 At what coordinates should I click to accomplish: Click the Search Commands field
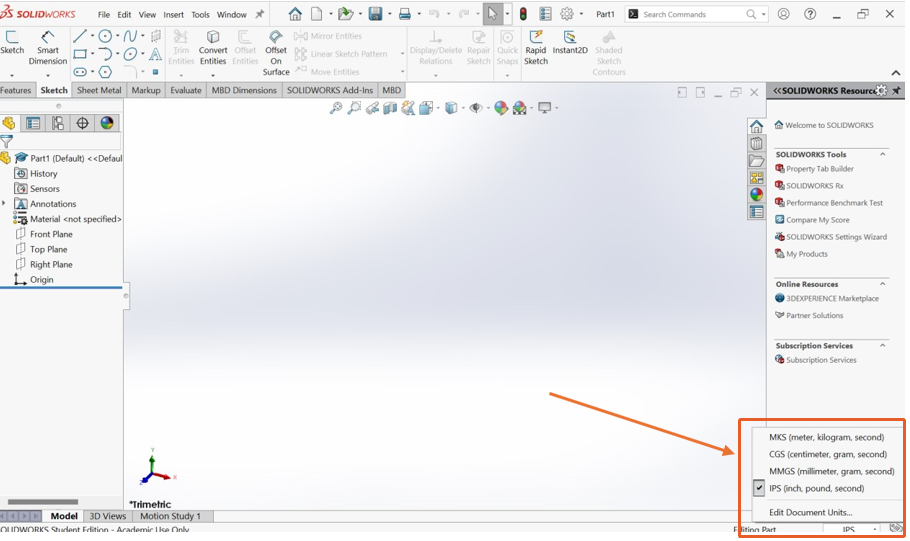(x=695, y=14)
